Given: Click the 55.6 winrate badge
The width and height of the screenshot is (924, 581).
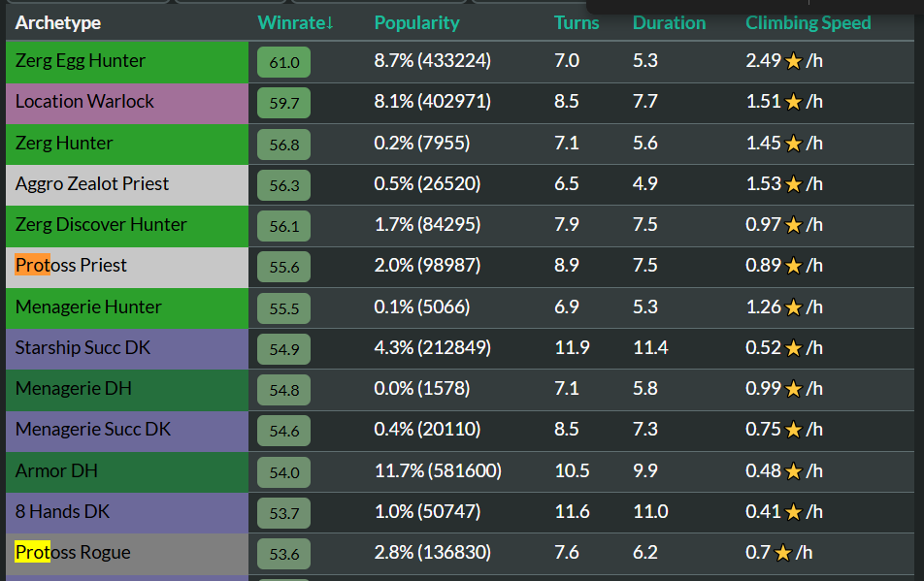Looking at the screenshot, I should [x=284, y=268].
